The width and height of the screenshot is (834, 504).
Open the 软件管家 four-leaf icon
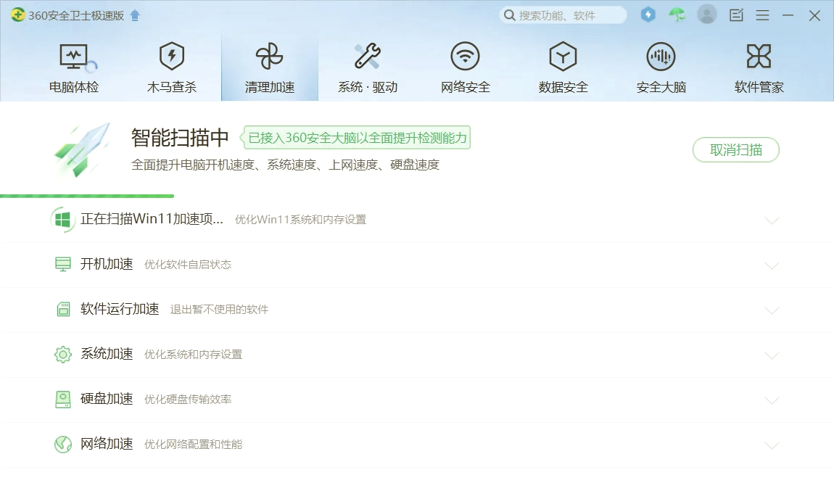[x=759, y=56]
